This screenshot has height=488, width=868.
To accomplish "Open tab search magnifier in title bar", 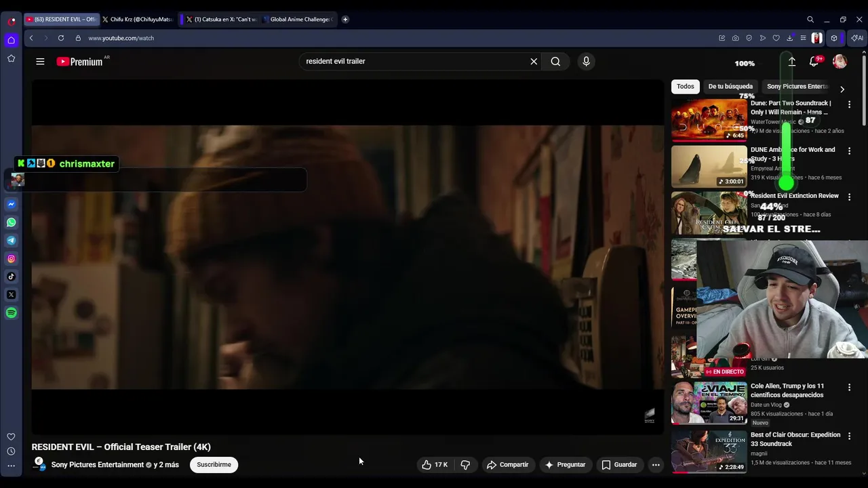I will tap(810, 20).
